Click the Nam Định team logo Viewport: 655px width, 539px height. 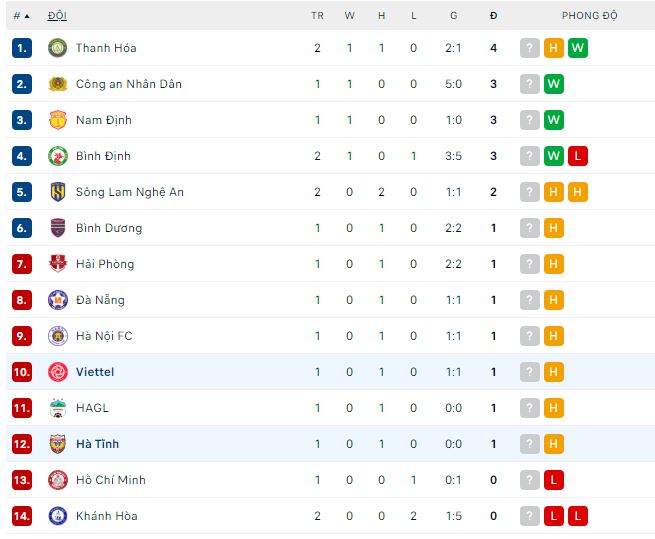[57, 120]
